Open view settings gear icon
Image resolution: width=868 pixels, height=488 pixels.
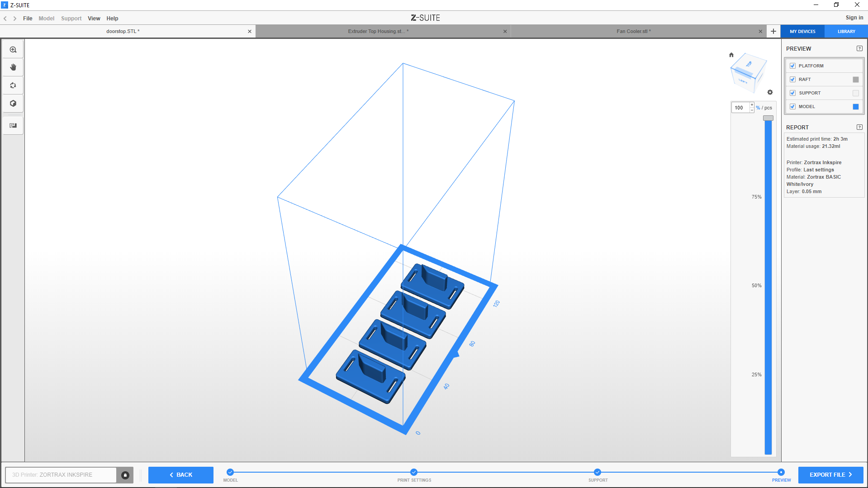coord(770,92)
